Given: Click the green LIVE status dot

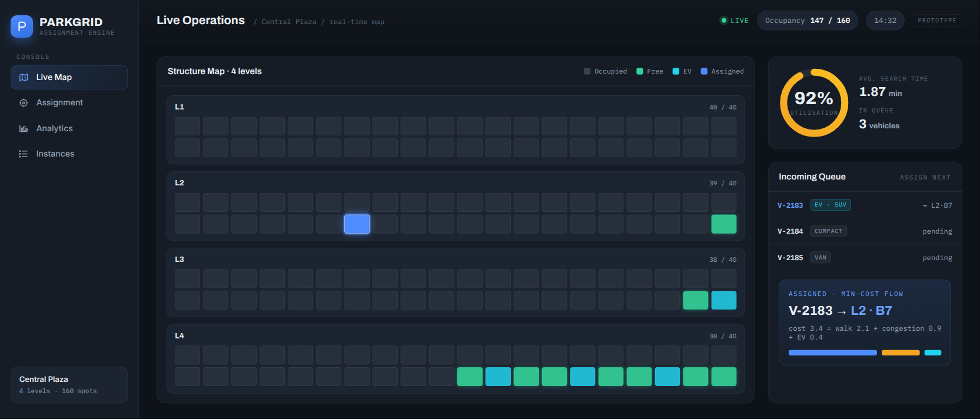Looking at the screenshot, I should [724, 21].
